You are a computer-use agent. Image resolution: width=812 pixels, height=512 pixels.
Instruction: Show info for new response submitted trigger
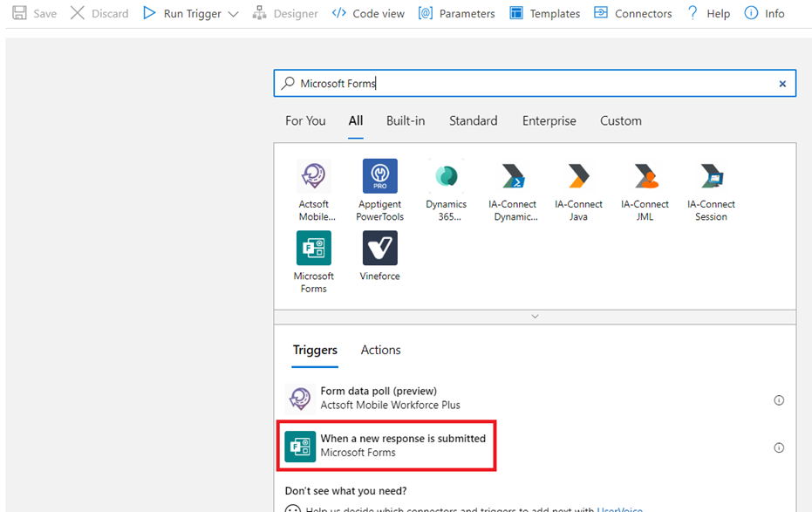click(779, 447)
